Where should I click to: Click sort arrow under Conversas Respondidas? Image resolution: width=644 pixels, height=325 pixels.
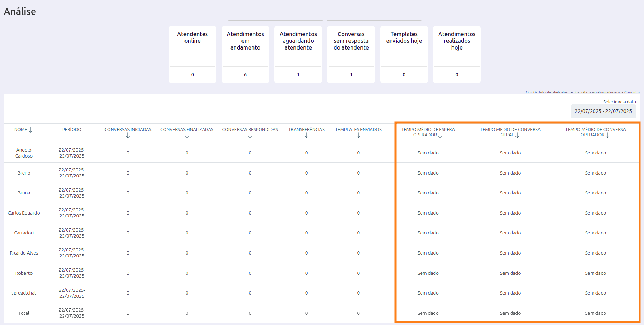[250, 136]
